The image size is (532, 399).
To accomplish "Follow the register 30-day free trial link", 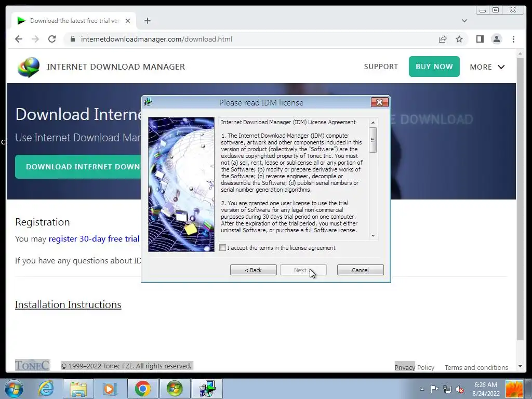I will point(94,239).
